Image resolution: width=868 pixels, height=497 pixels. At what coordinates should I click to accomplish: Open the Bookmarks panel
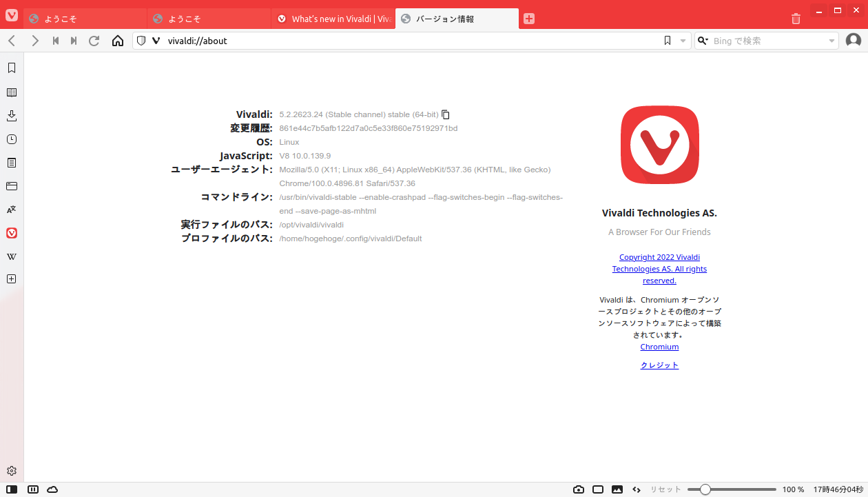coord(12,68)
